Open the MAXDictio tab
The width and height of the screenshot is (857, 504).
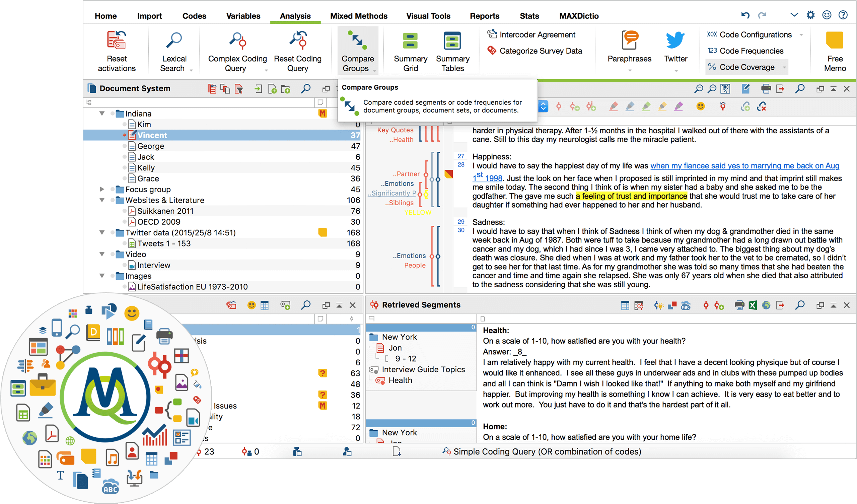[579, 16]
